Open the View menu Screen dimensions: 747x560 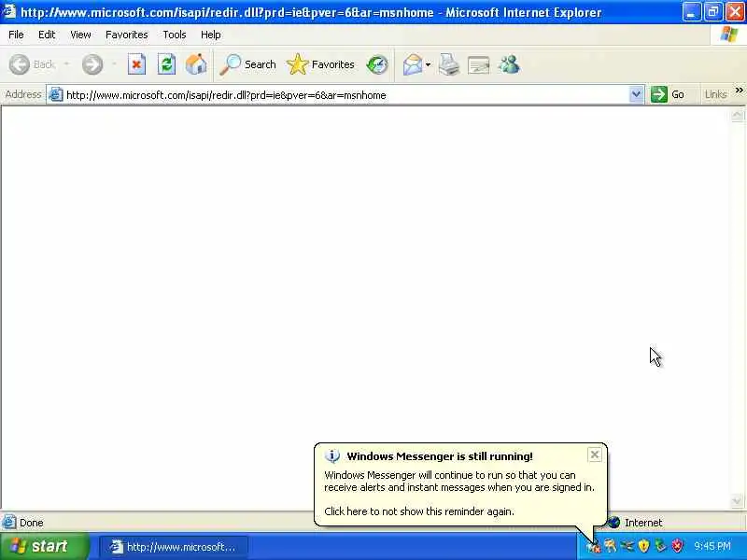point(80,35)
